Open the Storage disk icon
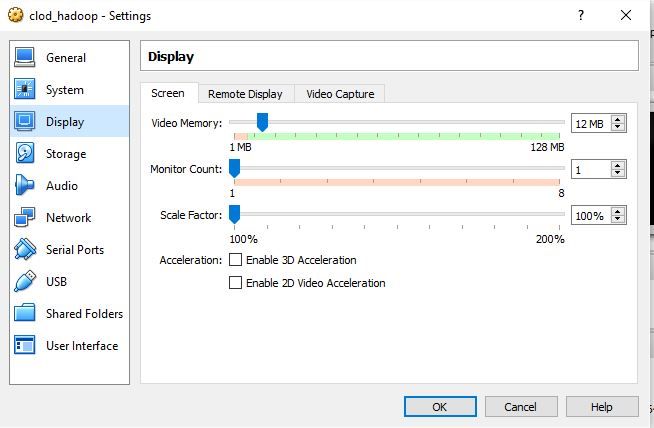The image size is (654, 428). point(25,154)
